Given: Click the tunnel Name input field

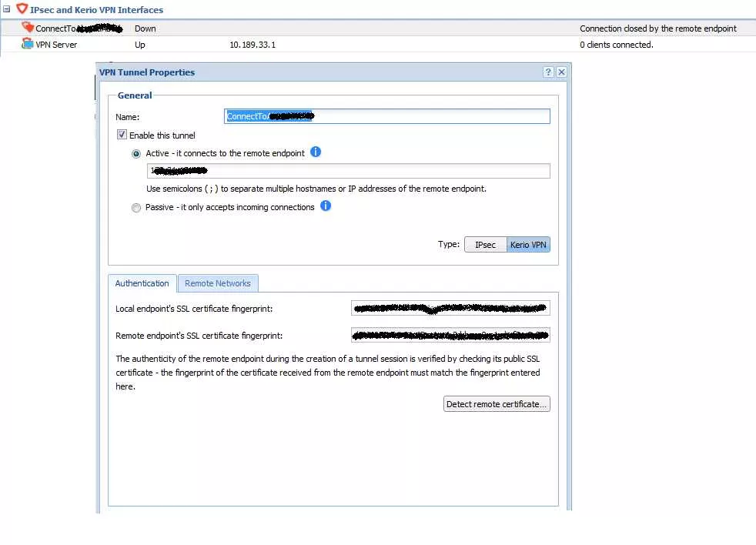Looking at the screenshot, I should [386, 116].
